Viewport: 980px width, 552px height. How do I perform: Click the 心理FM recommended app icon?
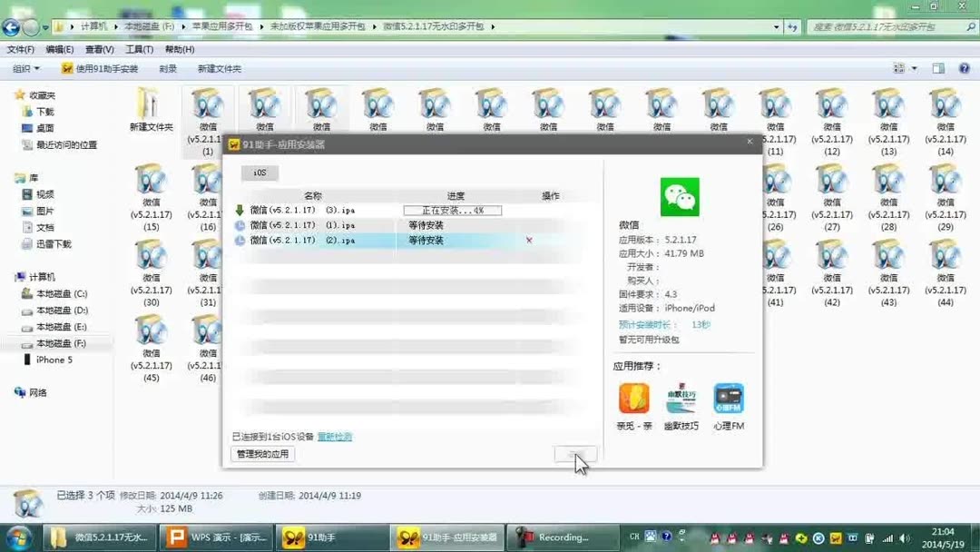pyautogui.click(x=729, y=399)
